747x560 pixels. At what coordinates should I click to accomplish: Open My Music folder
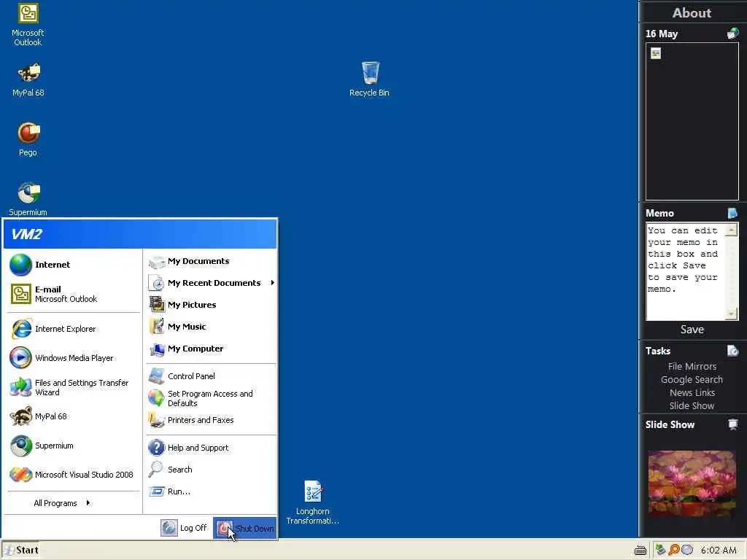211,327
